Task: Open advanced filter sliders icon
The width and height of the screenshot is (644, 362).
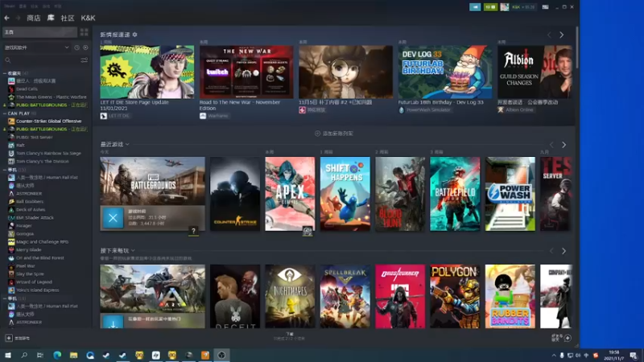Action: click(85, 60)
